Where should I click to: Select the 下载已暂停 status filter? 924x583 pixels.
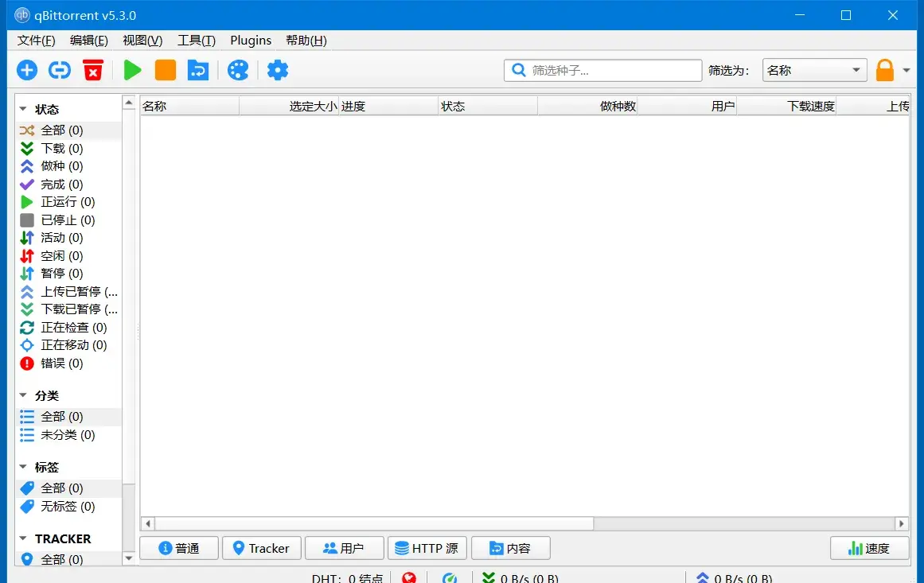69,309
